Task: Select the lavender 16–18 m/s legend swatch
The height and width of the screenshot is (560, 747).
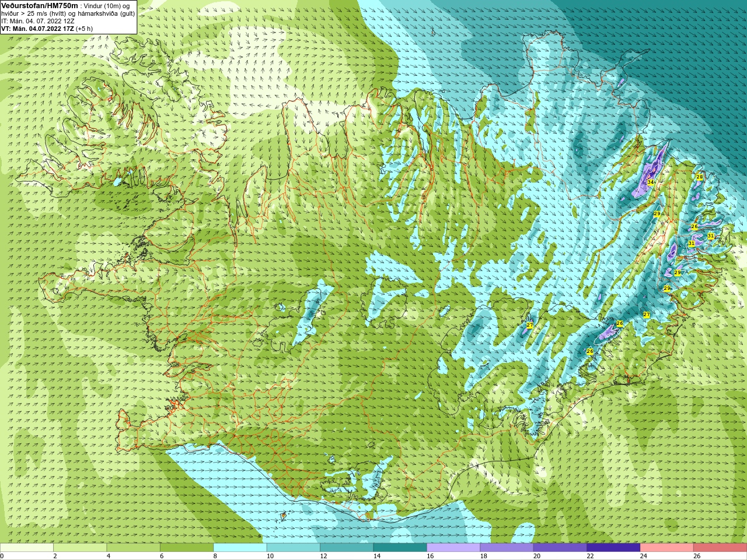Action: [x=453, y=547]
